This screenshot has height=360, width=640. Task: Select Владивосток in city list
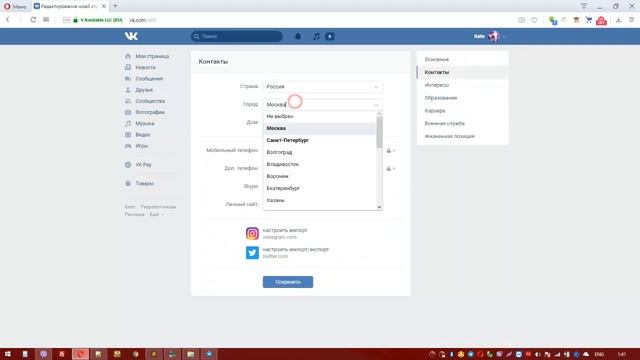[x=320, y=164]
